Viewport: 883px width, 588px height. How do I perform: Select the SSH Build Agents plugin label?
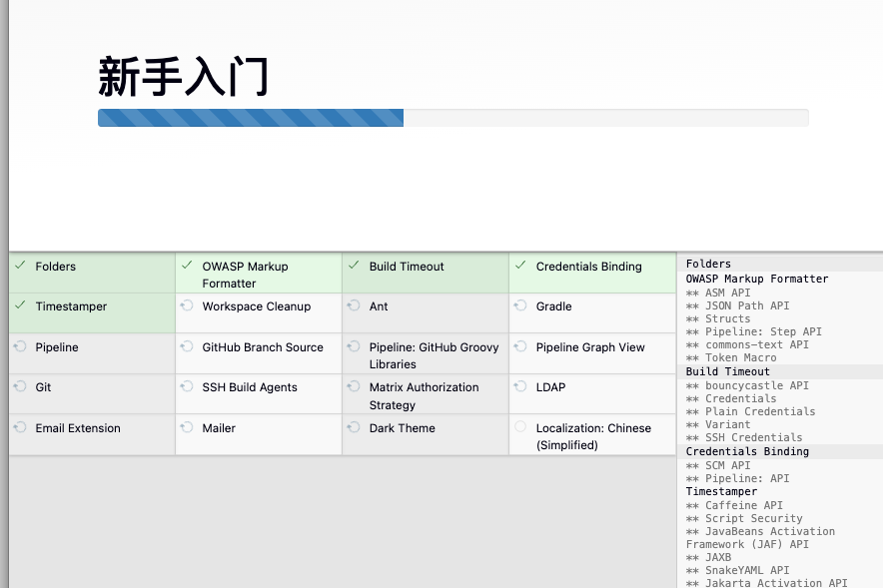point(250,387)
